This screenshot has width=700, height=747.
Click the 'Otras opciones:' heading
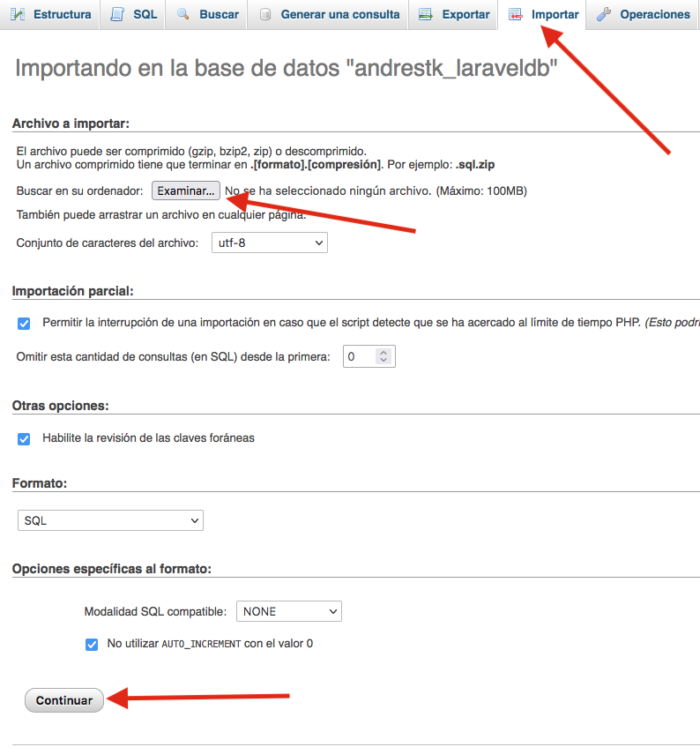tap(61, 406)
